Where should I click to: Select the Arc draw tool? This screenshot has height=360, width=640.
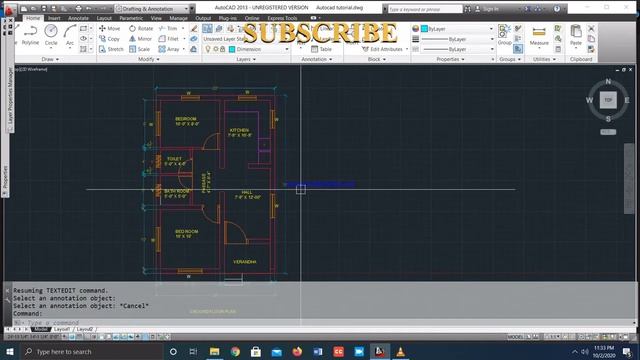(70, 35)
